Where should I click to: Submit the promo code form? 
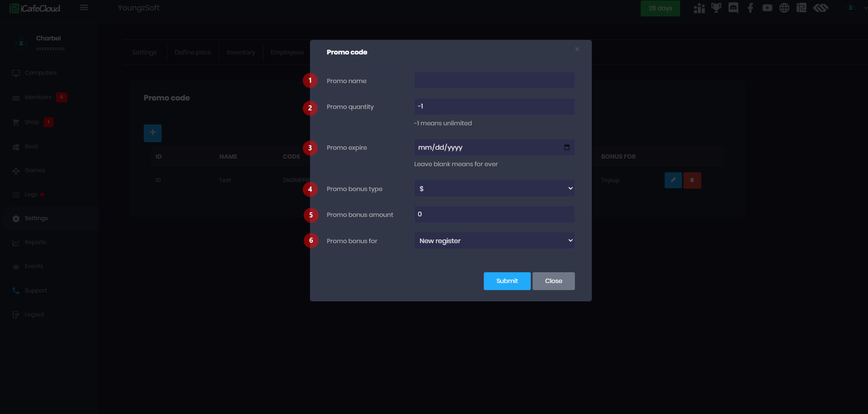(507, 281)
